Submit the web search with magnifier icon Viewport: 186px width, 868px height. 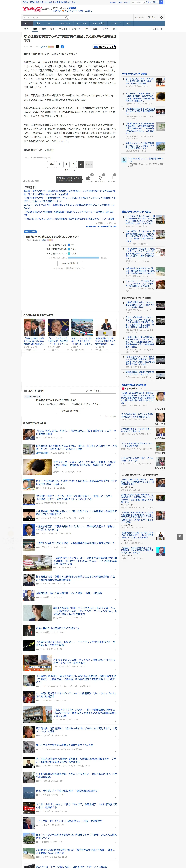tap(161, 2)
